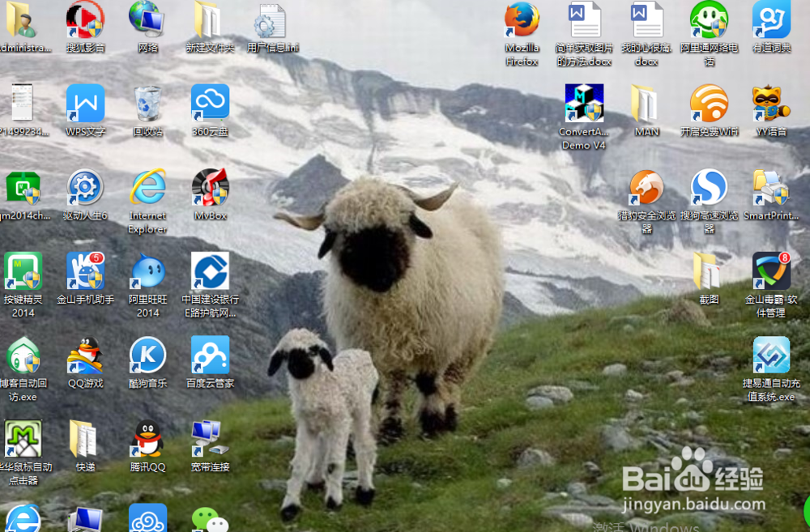Launch MvBox shortcut
This screenshot has height=532, width=810.
click(211, 188)
